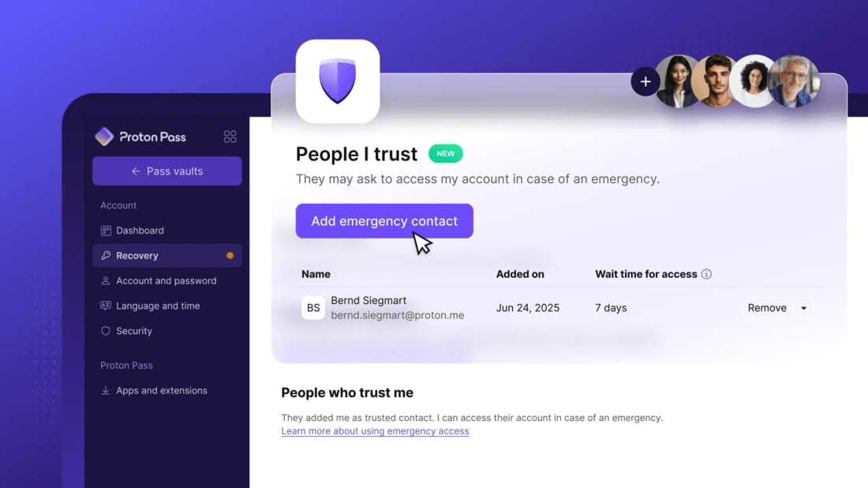This screenshot has width=868, height=488.
Task: Click the plus icon beside avatars
Action: (x=645, y=82)
